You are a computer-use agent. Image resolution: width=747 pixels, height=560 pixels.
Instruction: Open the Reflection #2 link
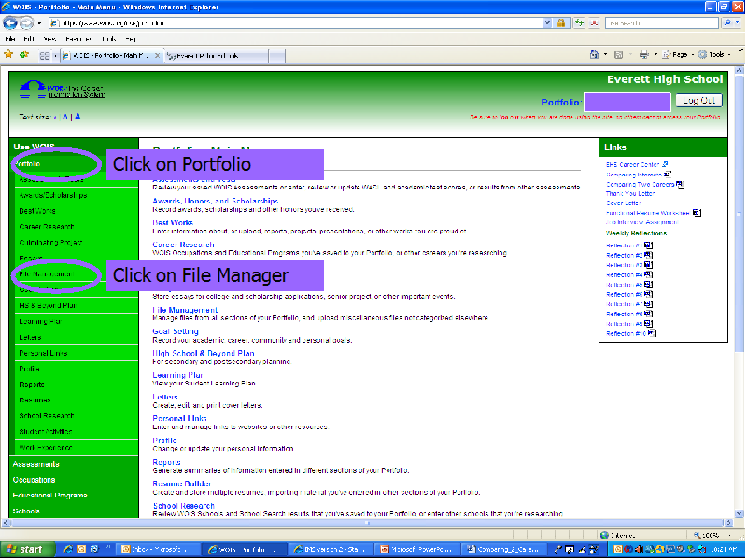click(625, 255)
